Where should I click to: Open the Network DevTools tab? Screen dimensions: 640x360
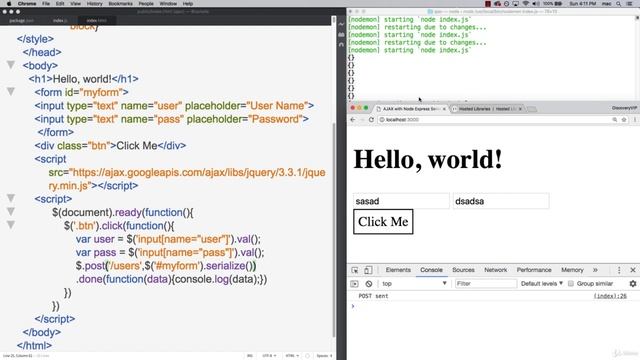[x=496, y=270]
